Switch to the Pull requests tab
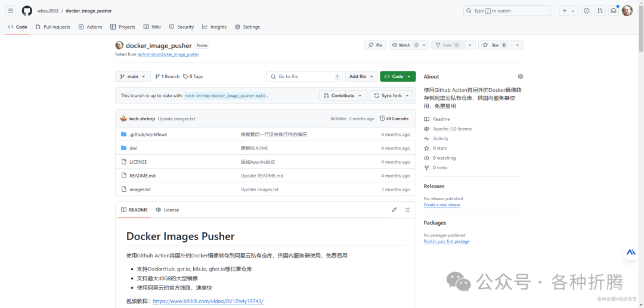Viewport: 644px width, 308px height. pos(52,27)
